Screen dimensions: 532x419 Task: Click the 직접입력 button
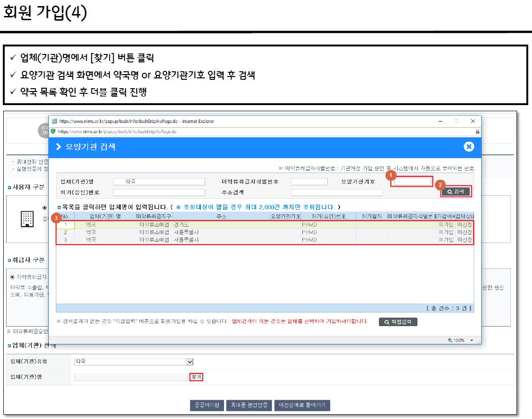click(x=398, y=322)
